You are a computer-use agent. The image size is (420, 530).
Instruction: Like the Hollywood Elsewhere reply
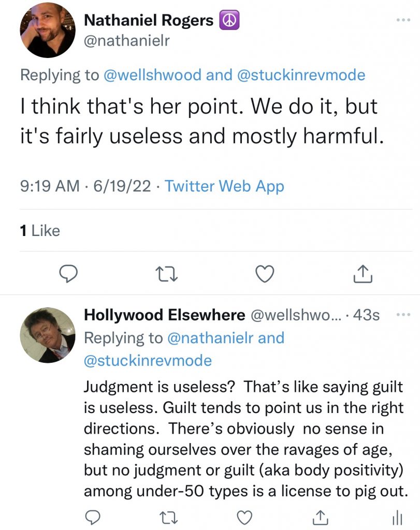pos(244,517)
